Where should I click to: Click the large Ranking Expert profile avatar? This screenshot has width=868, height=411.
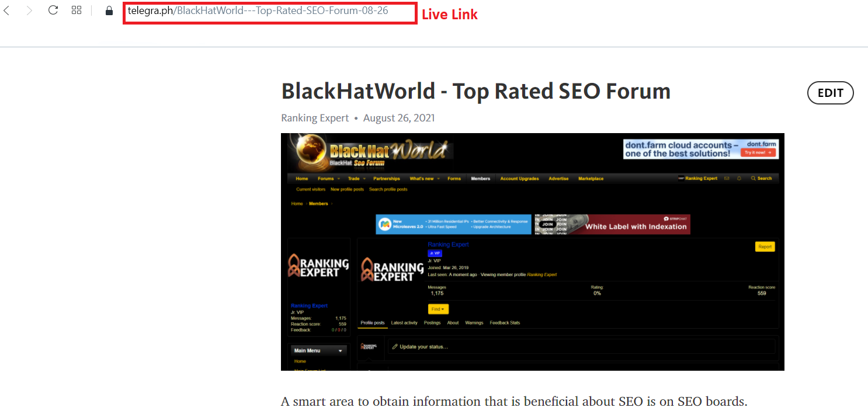click(x=392, y=270)
